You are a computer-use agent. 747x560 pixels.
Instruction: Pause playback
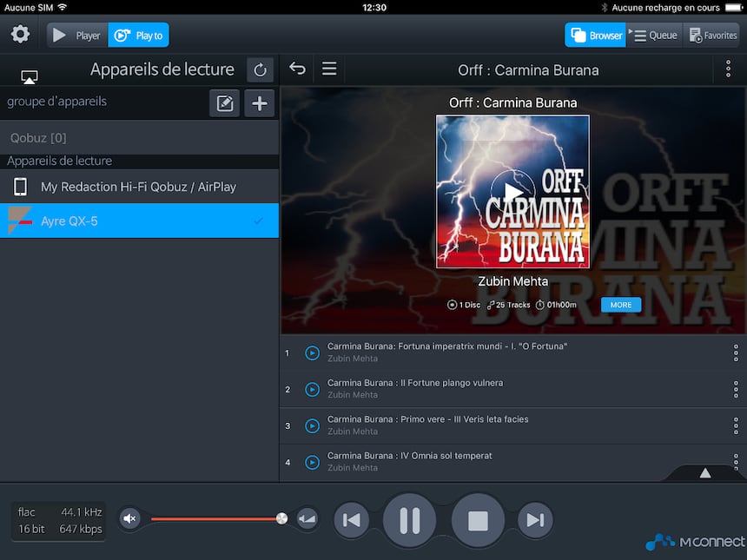pyautogui.click(x=409, y=520)
